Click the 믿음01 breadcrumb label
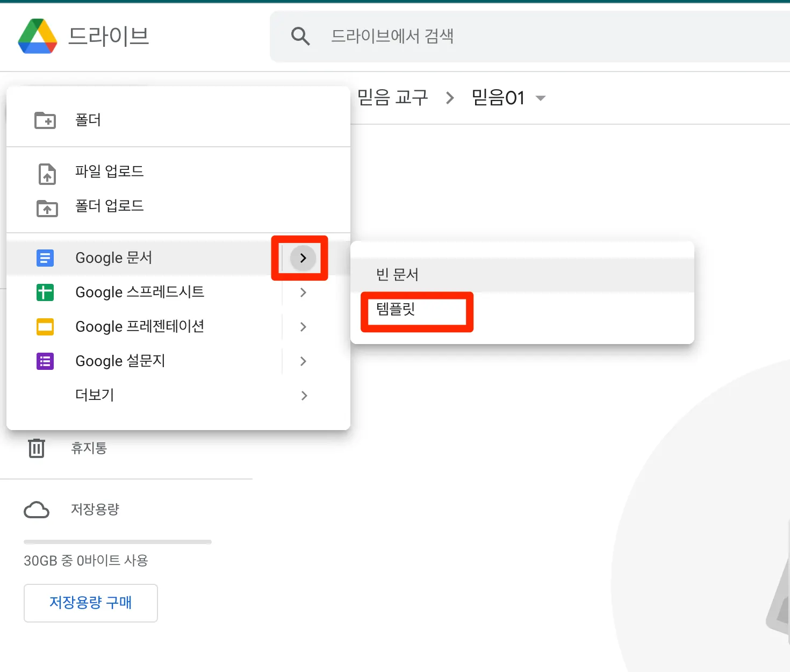Screen dimensions: 790x672 (x=498, y=98)
